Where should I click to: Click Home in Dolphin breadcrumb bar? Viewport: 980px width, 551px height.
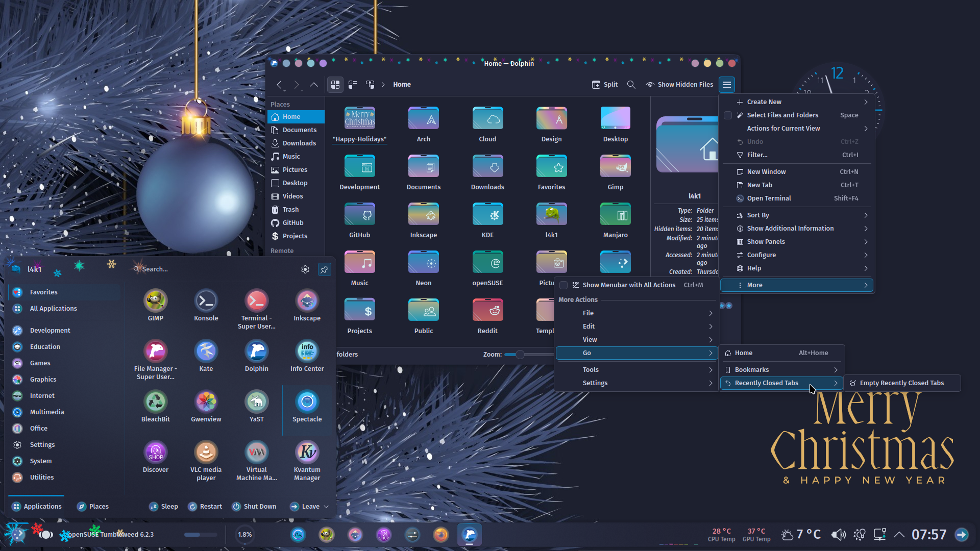coord(402,85)
